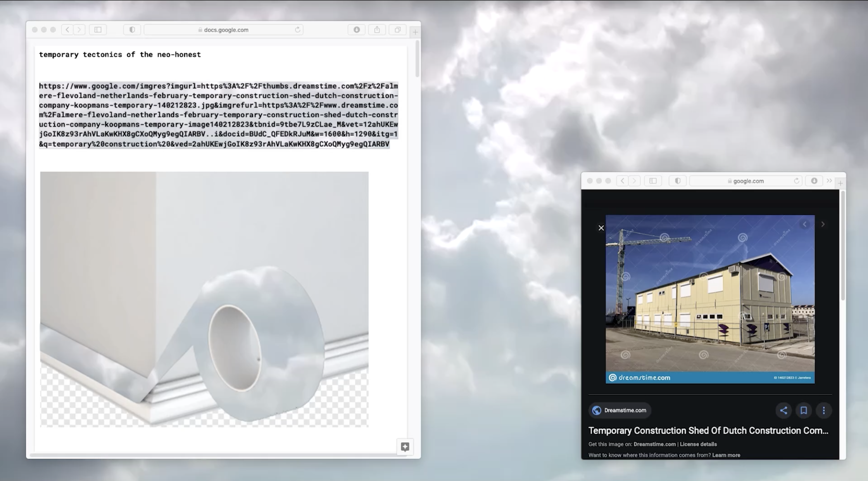
Task: Toggle privacy shield icon in docs window
Action: coord(132,30)
